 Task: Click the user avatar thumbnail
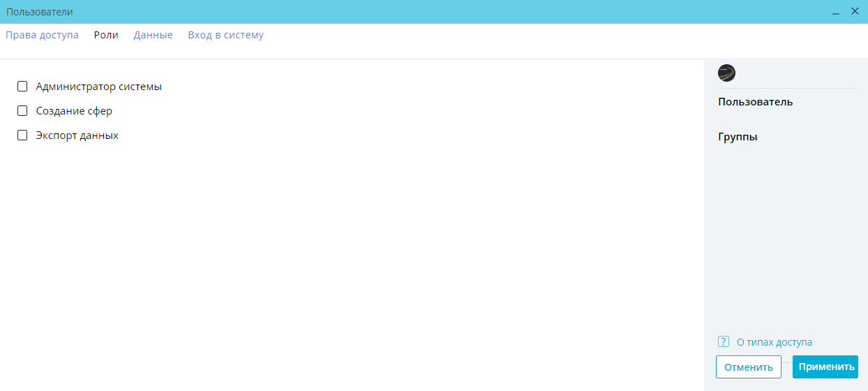(x=726, y=73)
